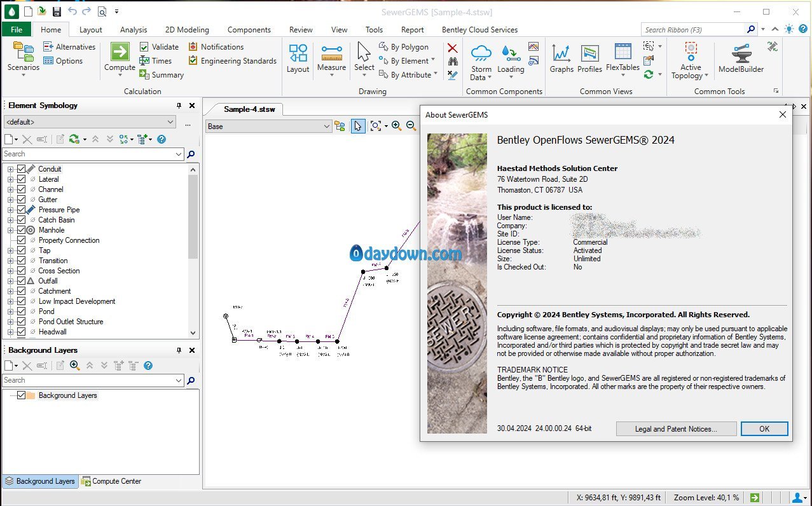Viewport: 812px width, 506px height.
Task: Toggle the Outfall checkbox
Action: (x=21, y=281)
